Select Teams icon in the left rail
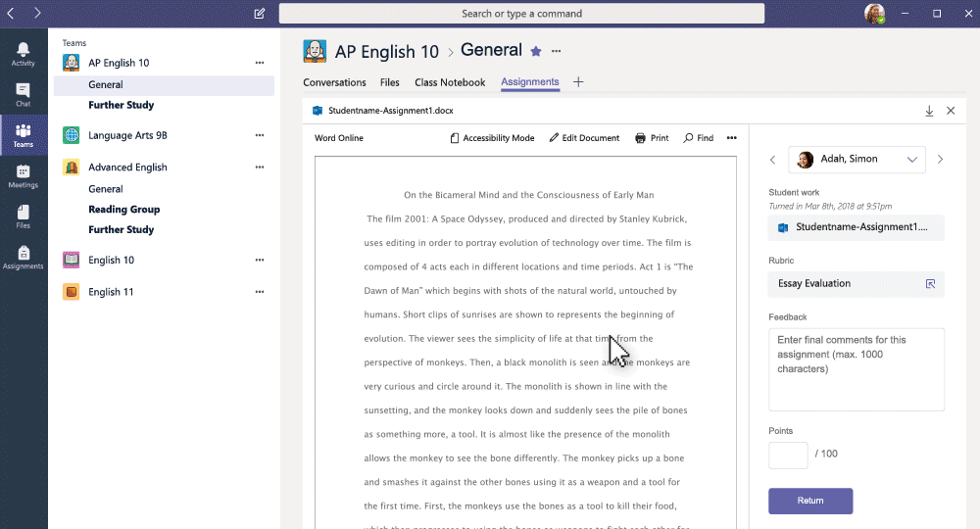Screen dimensions: 980x529 tap(24, 135)
